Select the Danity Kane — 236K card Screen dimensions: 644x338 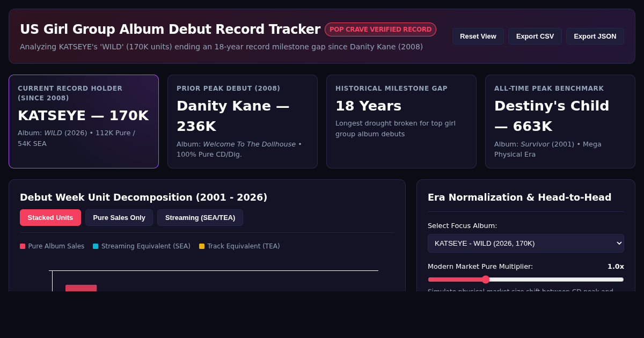pos(243,122)
